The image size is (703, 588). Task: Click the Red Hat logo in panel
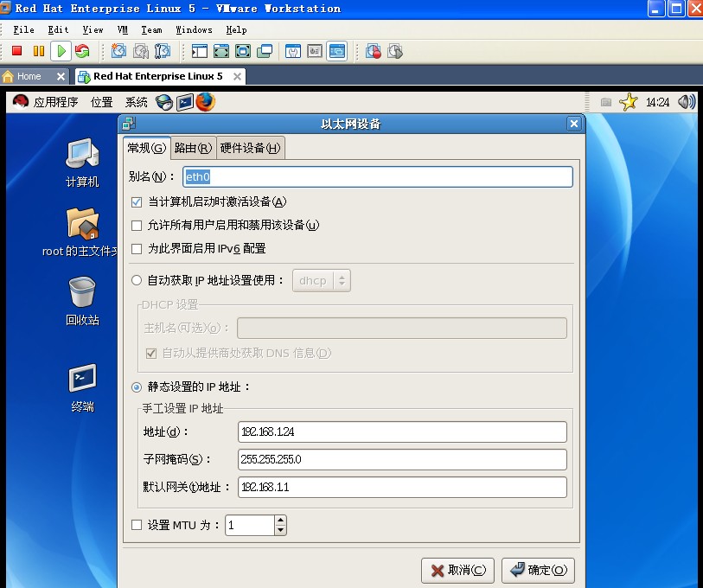coord(20,102)
